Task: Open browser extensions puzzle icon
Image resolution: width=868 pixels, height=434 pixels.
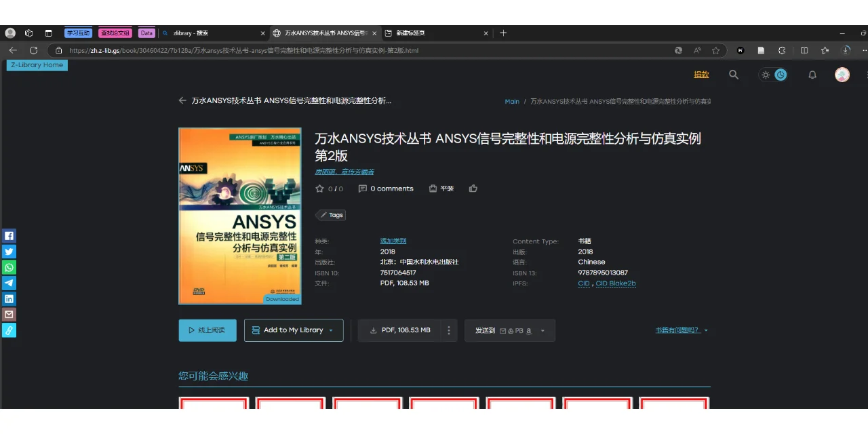Action: pos(782,50)
